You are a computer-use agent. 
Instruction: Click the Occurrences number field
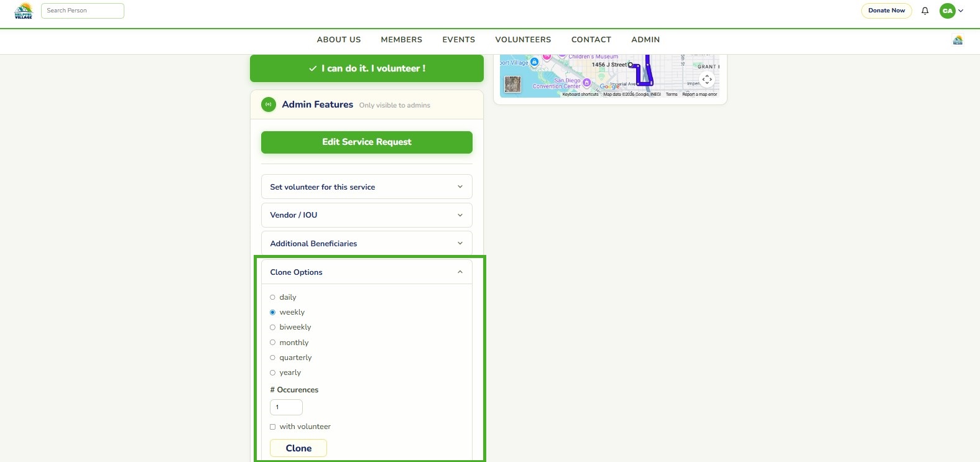click(286, 407)
